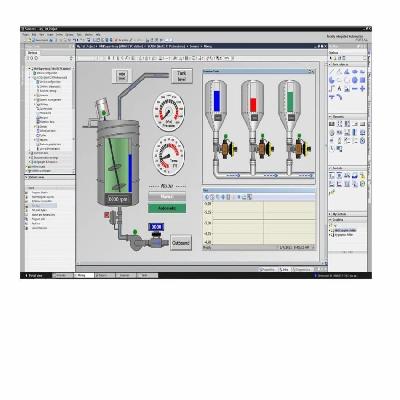
Task: Open the Properties tab in the inspector bar
Action: click(268, 269)
